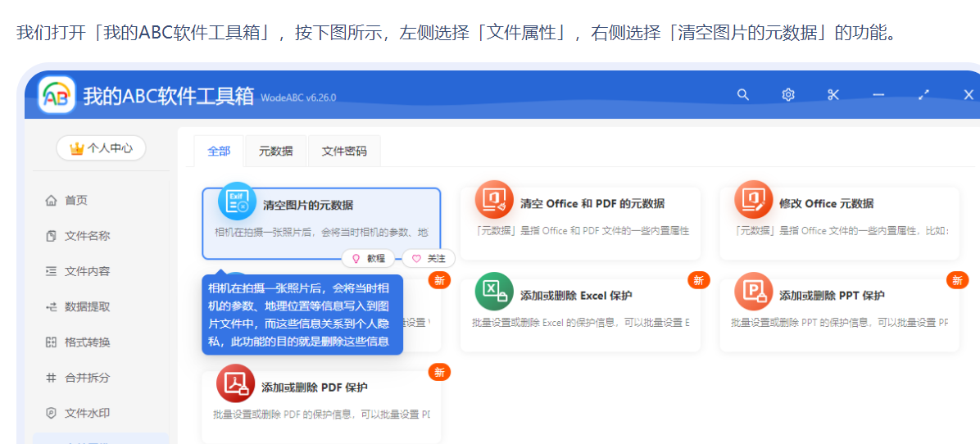Click the 合并拆分 hash icon

point(52,378)
